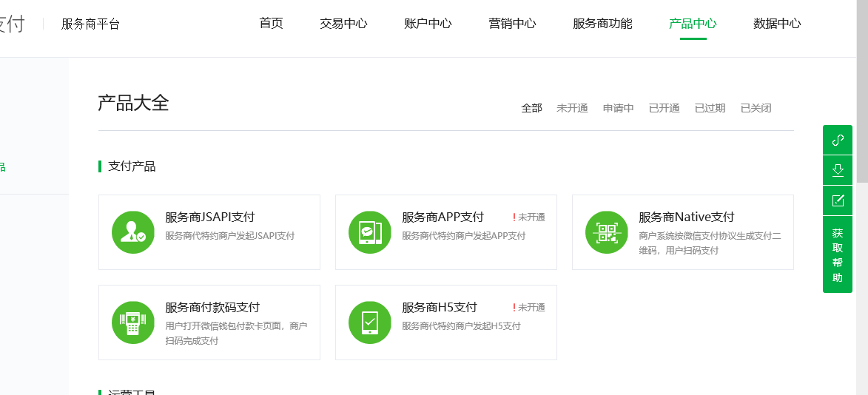Click the 服务商H5支付 phone icon
The height and width of the screenshot is (395, 868).
[370, 323]
